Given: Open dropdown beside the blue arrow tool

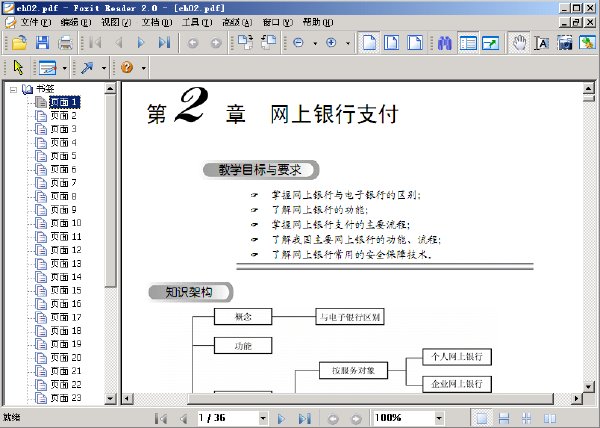Looking at the screenshot, I should [x=104, y=68].
